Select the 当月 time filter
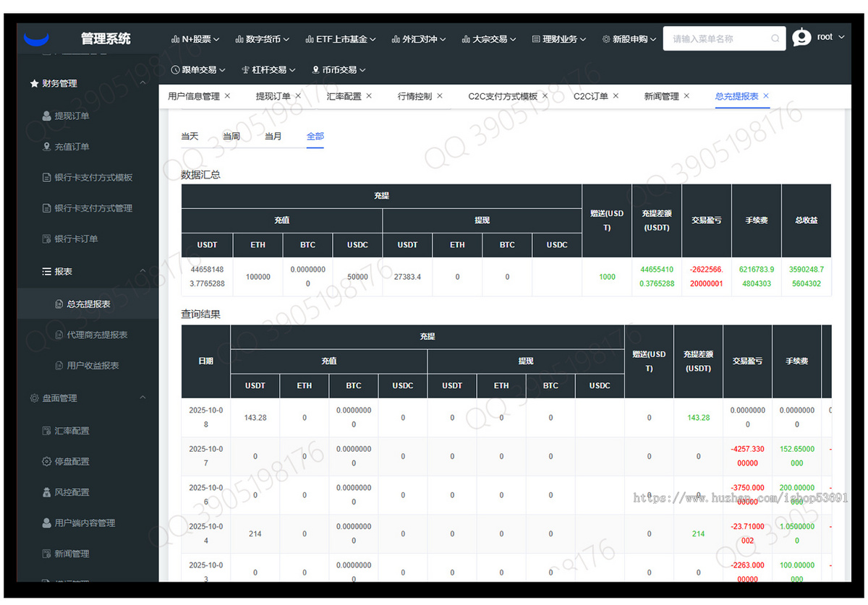This screenshot has height=605, width=868. pos(273,136)
